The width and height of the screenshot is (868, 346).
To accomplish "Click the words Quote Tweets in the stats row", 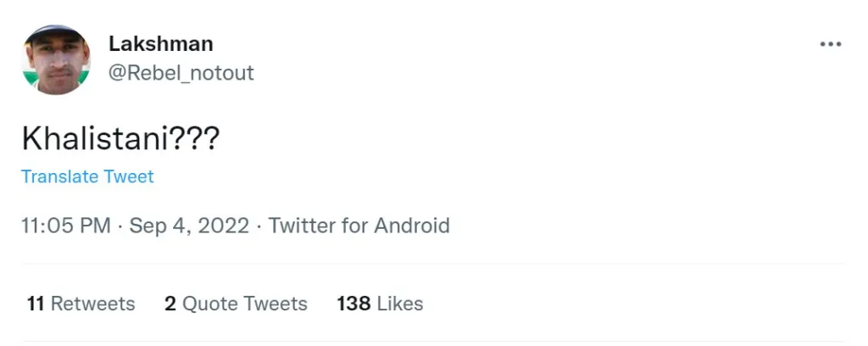I will pos(245,304).
